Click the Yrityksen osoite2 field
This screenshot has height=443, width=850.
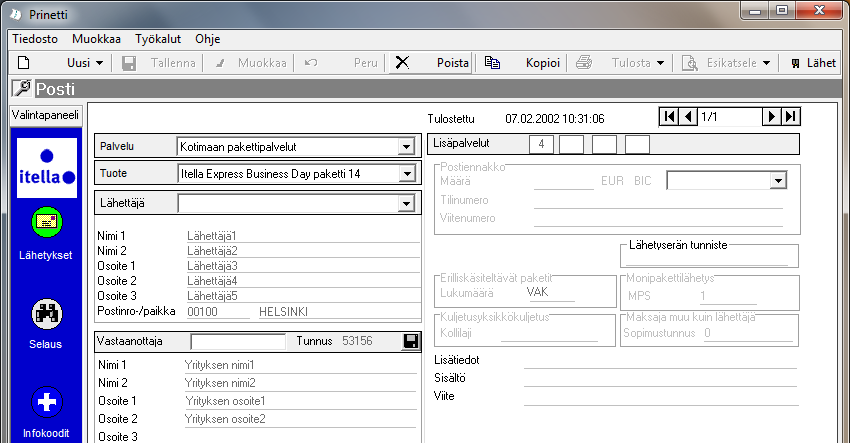pyautogui.click(x=300, y=419)
